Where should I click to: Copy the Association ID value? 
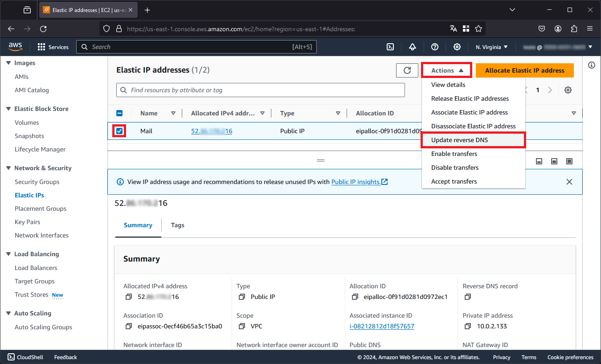point(129,326)
